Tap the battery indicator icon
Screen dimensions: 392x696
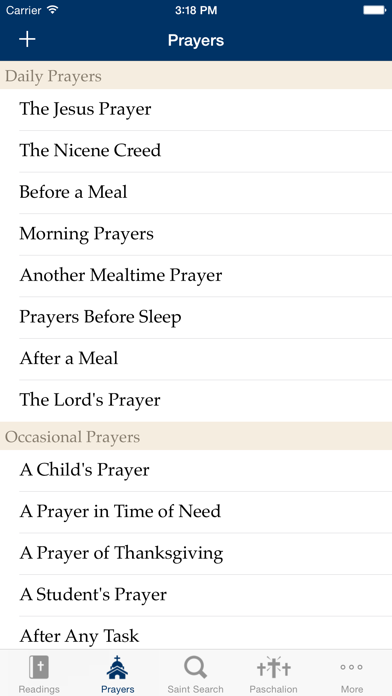point(374,10)
